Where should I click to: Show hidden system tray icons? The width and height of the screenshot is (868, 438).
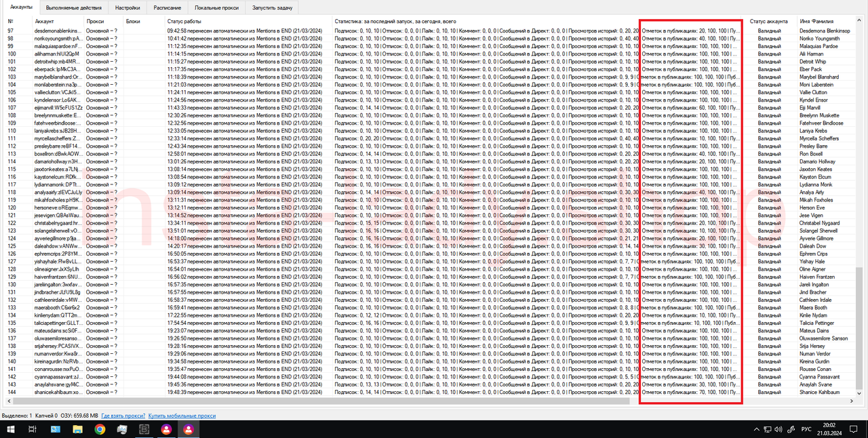point(757,429)
